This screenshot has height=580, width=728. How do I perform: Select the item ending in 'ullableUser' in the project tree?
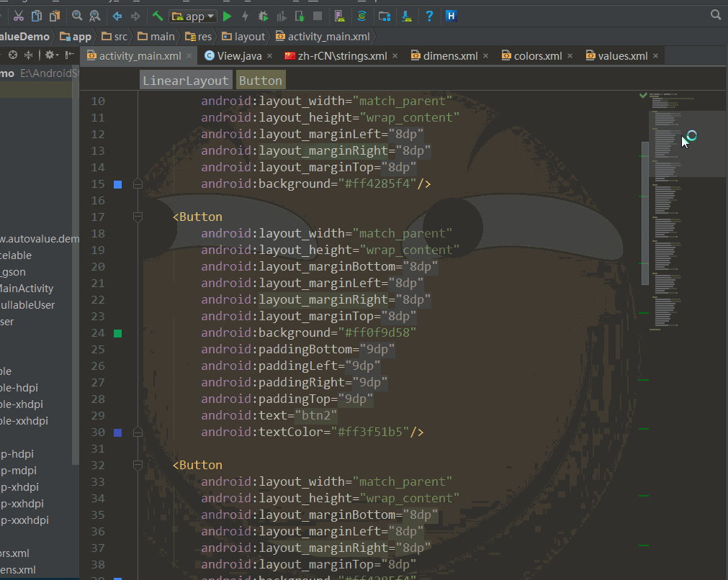[27, 305]
